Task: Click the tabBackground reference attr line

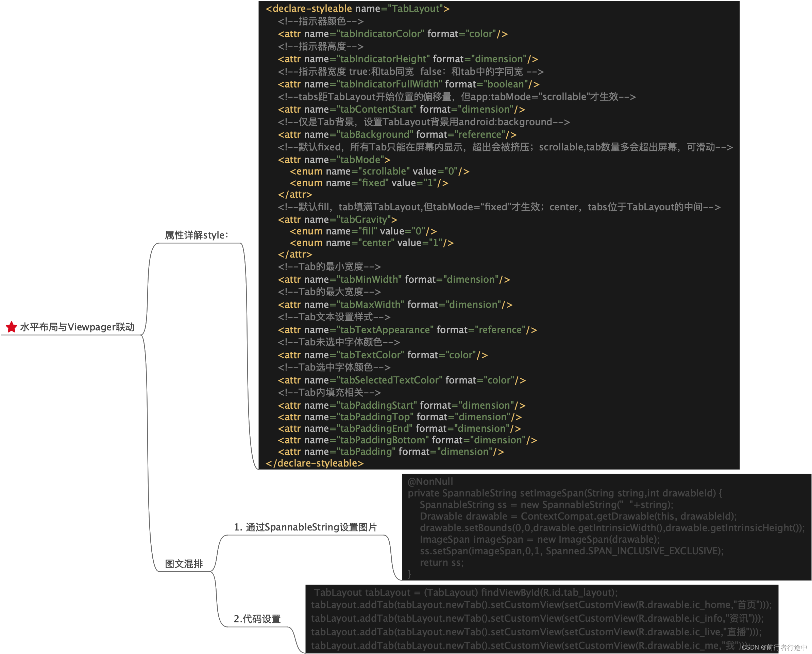Action: (397, 134)
